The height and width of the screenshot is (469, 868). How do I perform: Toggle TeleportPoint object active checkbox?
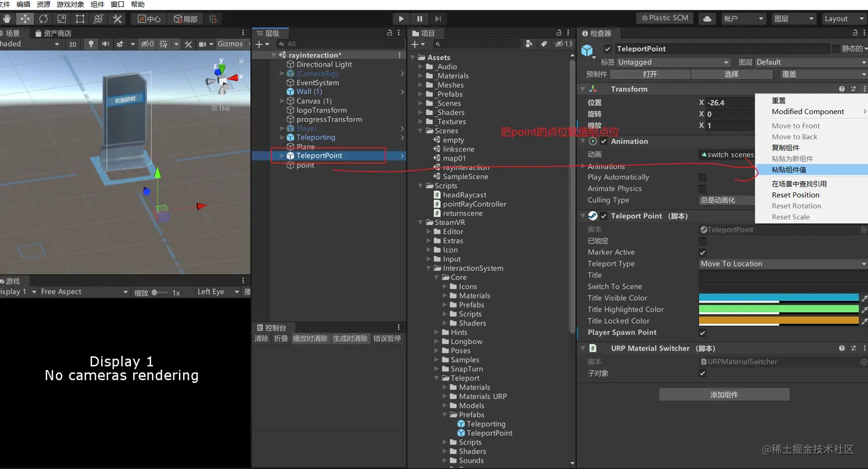(x=607, y=49)
